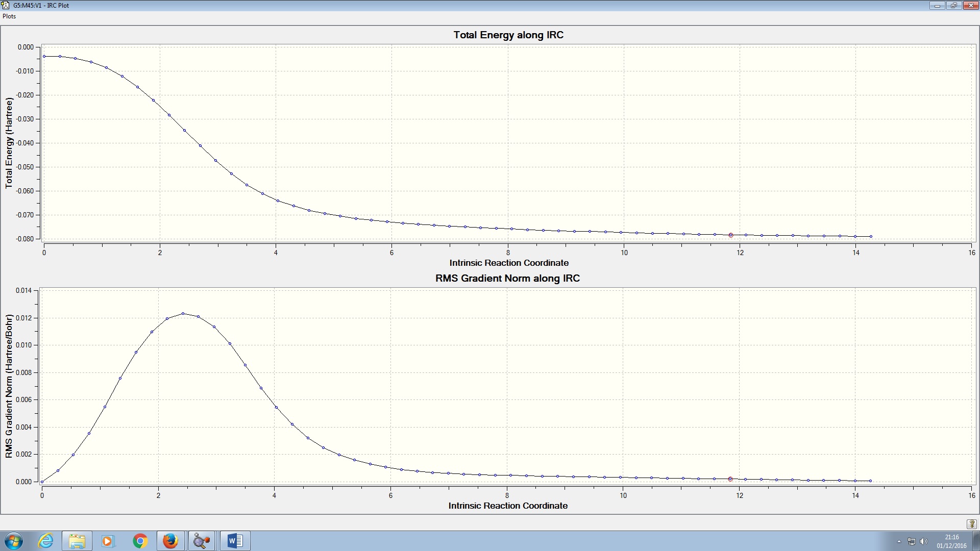Select red-circled point on Total Energy curve
Image resolution: width=980 pixels, height=551 pixels.
tap(731, 235)
